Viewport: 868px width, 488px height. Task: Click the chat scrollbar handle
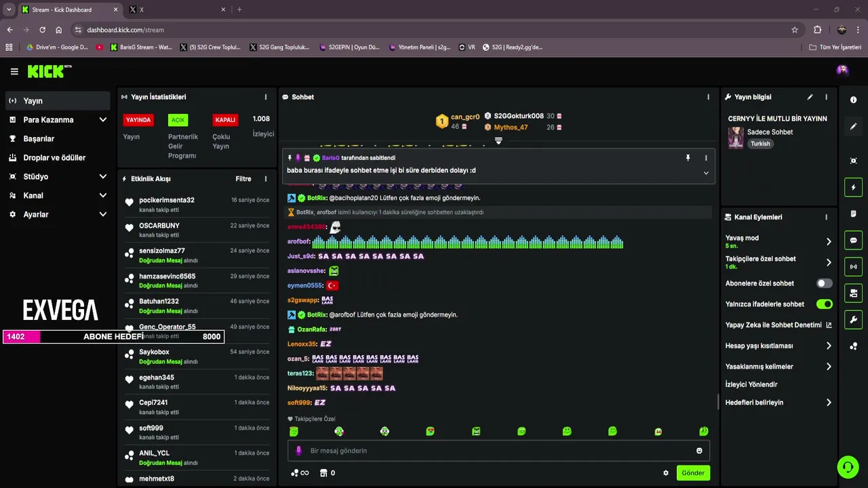[718, 403]
